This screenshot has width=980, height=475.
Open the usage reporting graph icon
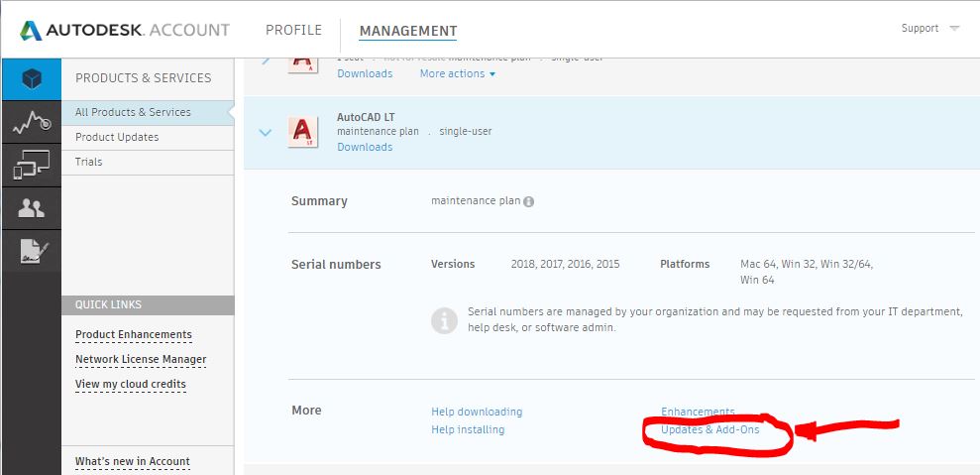coord(32,123)
